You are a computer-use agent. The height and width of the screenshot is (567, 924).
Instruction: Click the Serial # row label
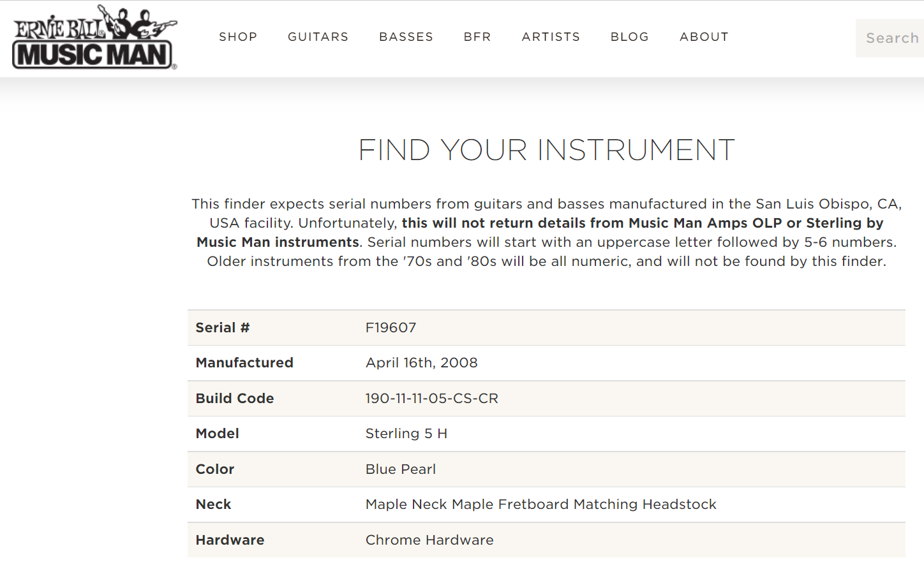[x=223, y=328]
